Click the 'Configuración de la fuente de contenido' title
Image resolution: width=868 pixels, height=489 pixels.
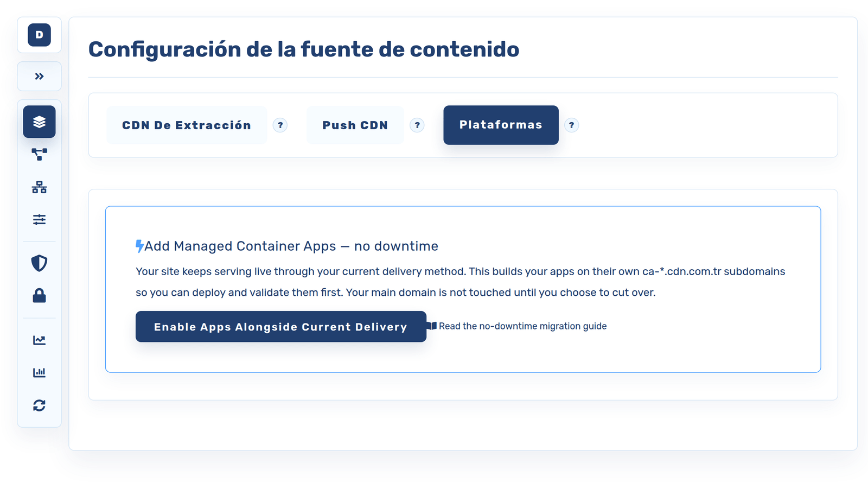pos(304,49)
